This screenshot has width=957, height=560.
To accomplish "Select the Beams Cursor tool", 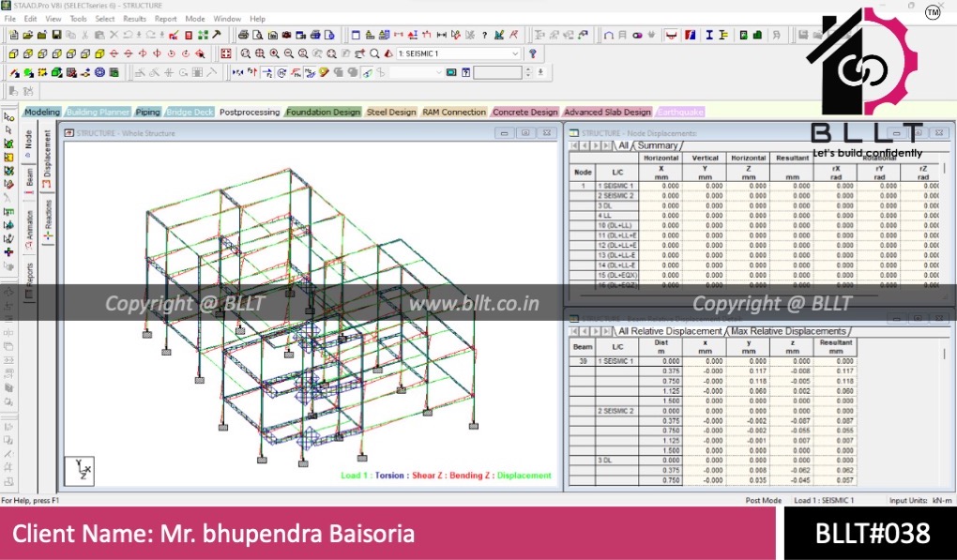I will coord(8,130).
